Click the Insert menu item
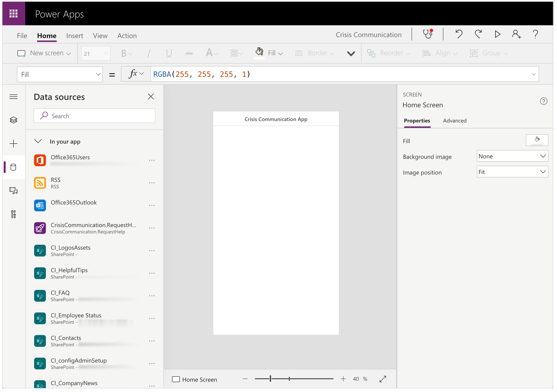Screen dimensions: 557x392 (x=74, y=36)
